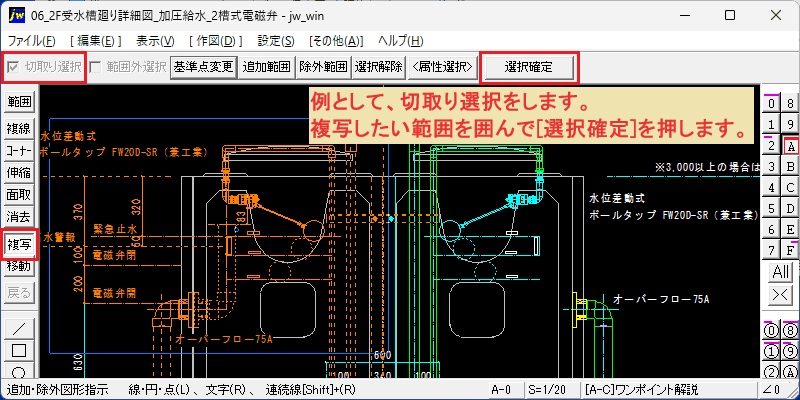Toggle layer F button
The height and width of the screenshot is (400, 800).
[x=790, y=251]
